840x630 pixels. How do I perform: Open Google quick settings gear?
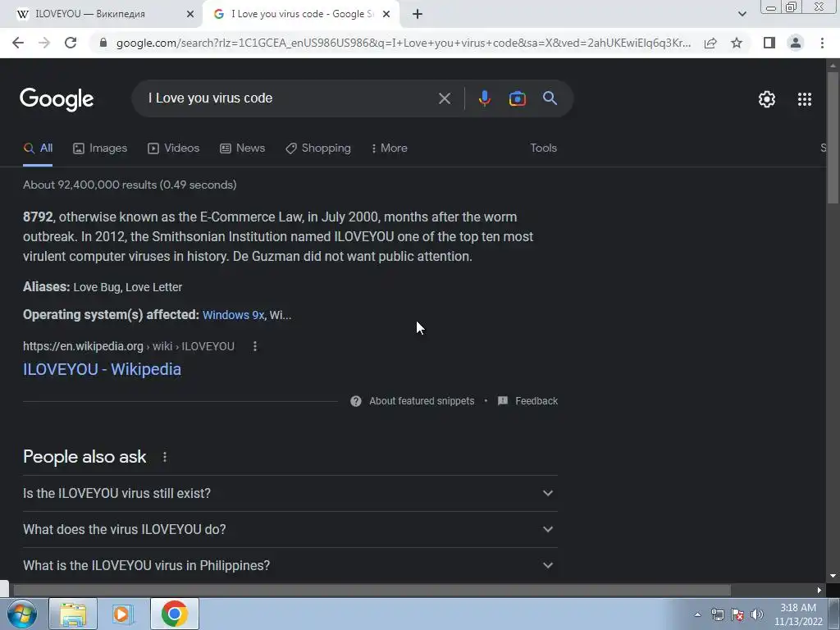tap(767, 99)
